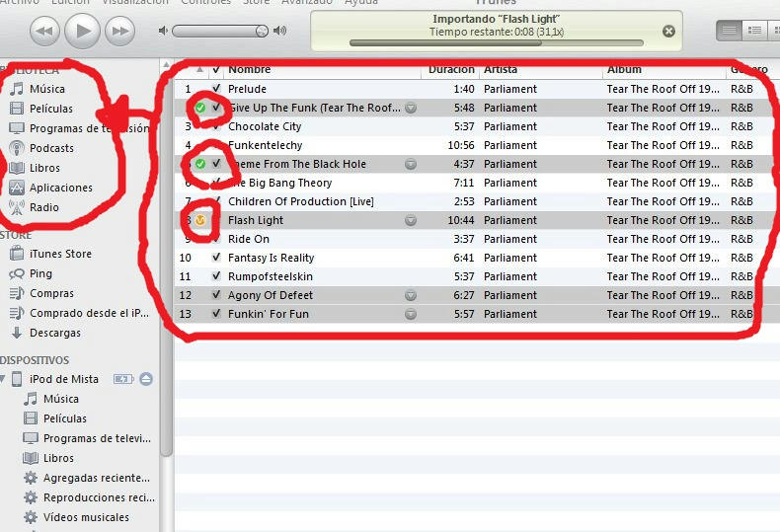Eject iPod de Mista
Screen dimensions: 780x532
tap(146, 379)
